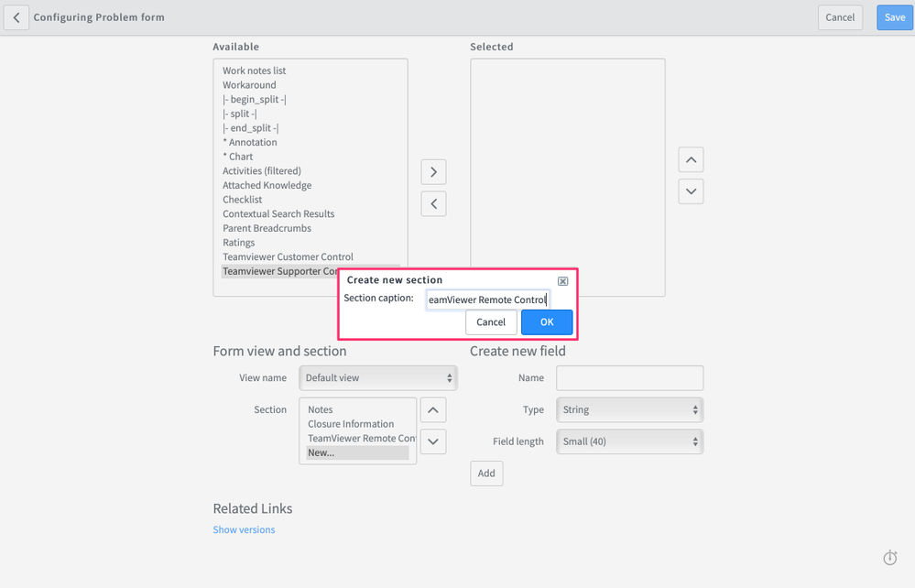Screen dimensions: 915x588
Task: Open the response time stopwatch icon
Action: point(890,558)
